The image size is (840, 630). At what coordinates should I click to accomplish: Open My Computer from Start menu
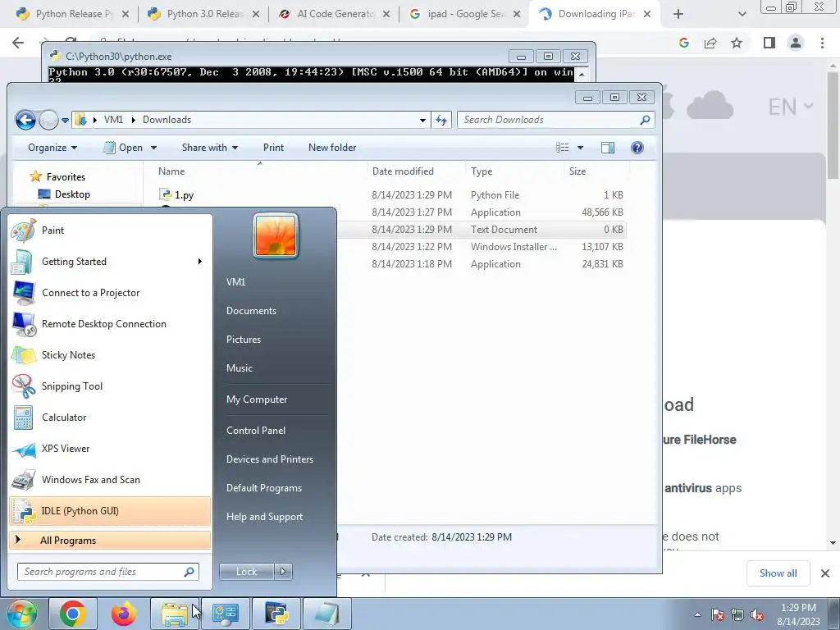[257, 399]
